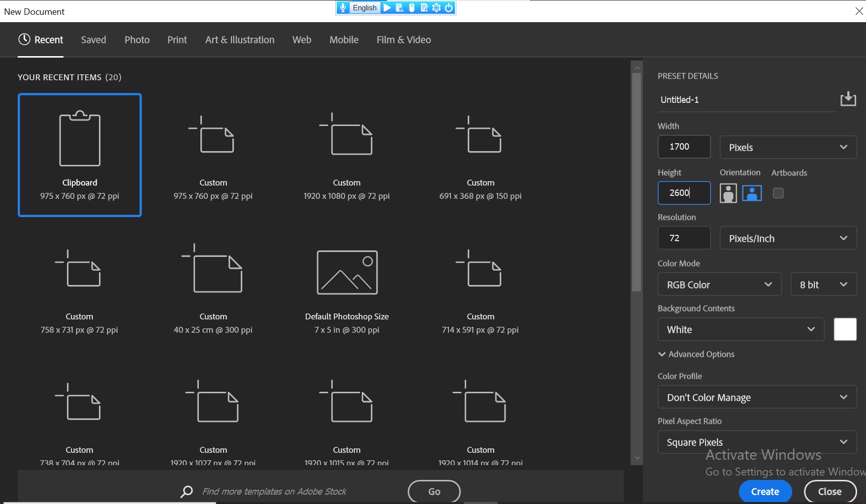
Task: Open the White background contents dropdown
Action: (741, 329)
